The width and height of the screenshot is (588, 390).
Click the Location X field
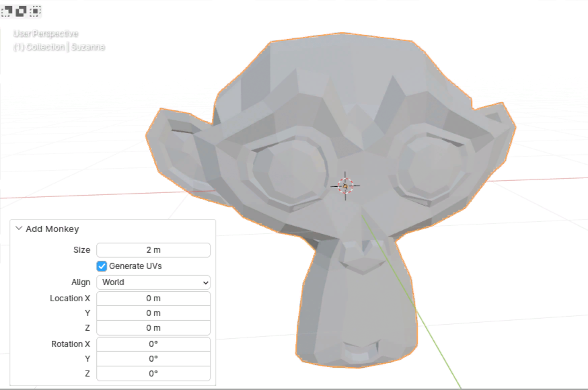tap(153, 298)
